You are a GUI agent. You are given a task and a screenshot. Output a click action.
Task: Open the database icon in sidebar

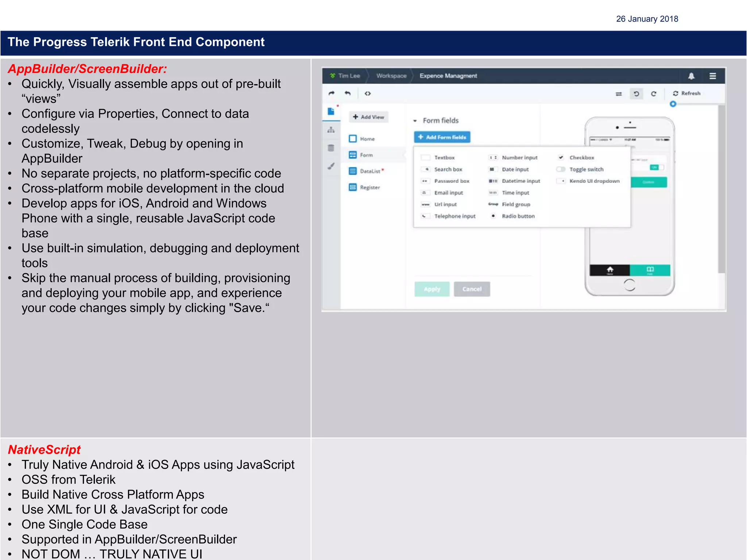point(331,148)
